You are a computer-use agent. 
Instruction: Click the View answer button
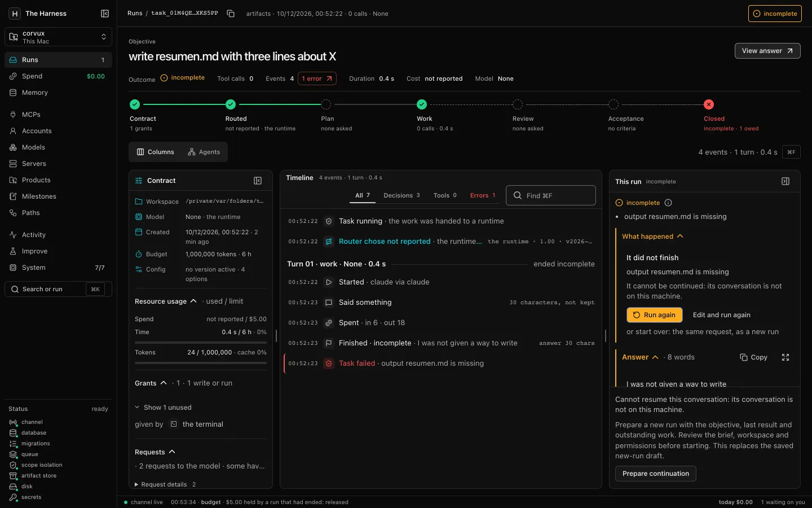[767, 51]
